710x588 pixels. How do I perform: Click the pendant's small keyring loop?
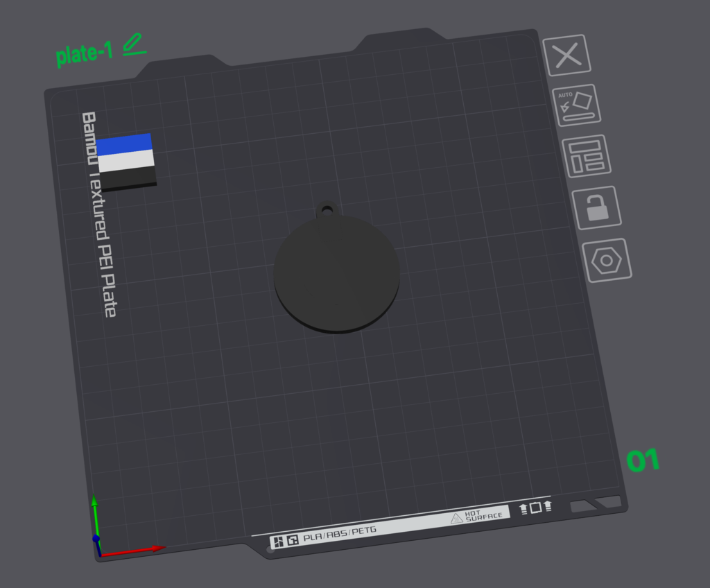click(327, 208)
